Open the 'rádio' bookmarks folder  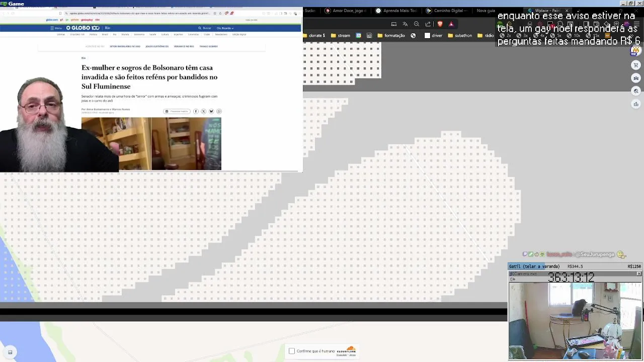click(486, 36)
